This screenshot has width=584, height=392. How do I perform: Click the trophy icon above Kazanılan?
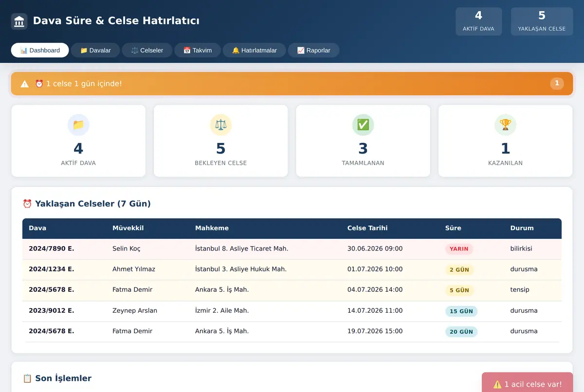point(506,125)
